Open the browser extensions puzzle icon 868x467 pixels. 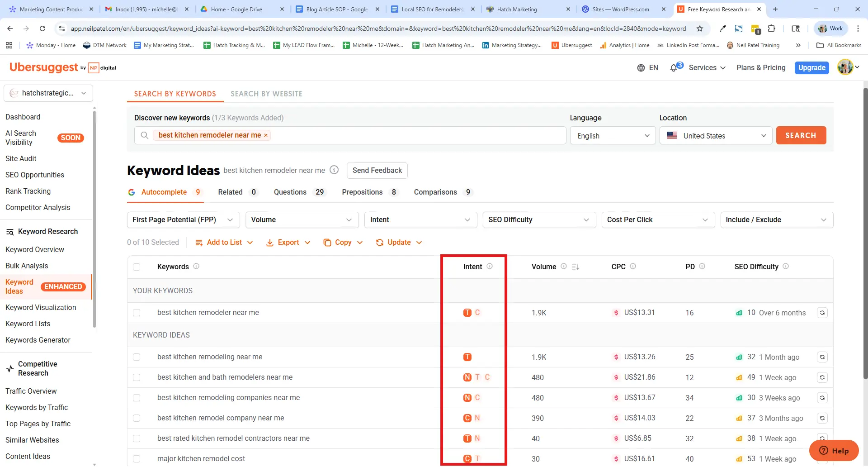pos(772,29)
